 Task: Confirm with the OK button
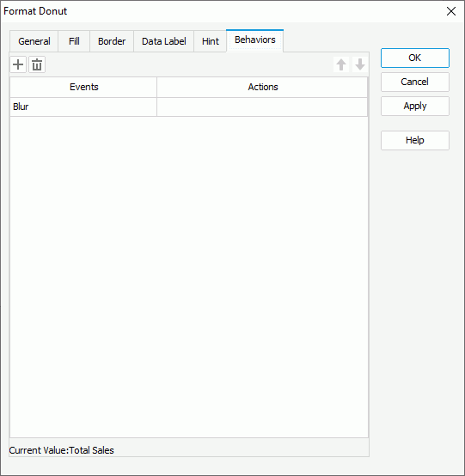click(415, 58)
